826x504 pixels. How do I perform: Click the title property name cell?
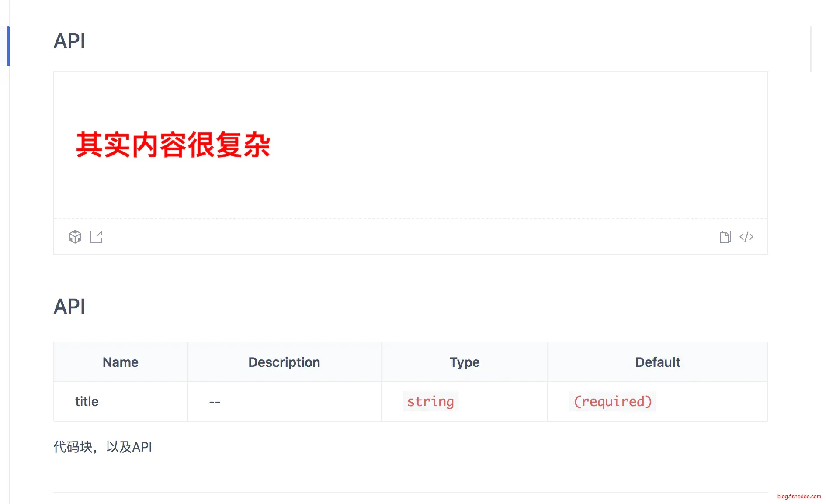coord(87,401)
